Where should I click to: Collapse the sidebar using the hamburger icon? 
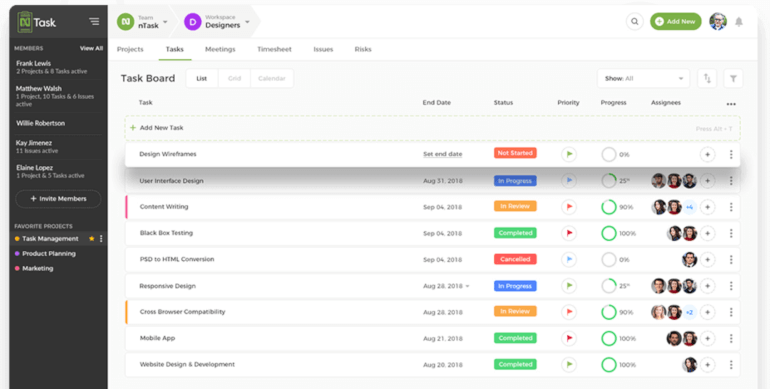click(x=94, y=22)
